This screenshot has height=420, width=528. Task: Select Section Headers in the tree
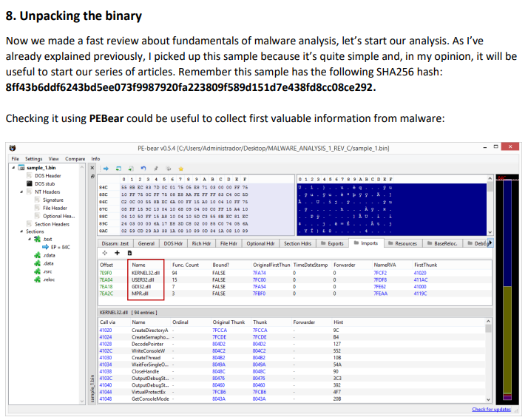tap(53, 224)
